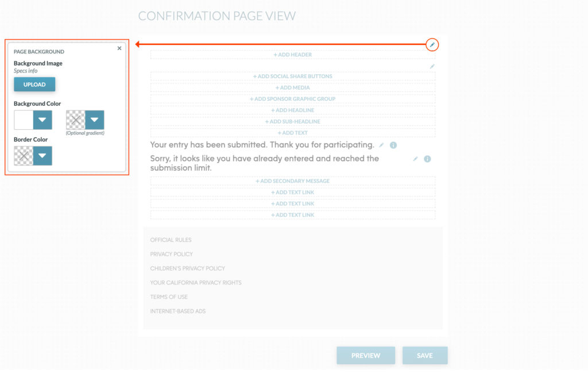This screenshot has height=381, width=588.
Task: Click the Official Rules footer link
Action: tap(171, 240)
